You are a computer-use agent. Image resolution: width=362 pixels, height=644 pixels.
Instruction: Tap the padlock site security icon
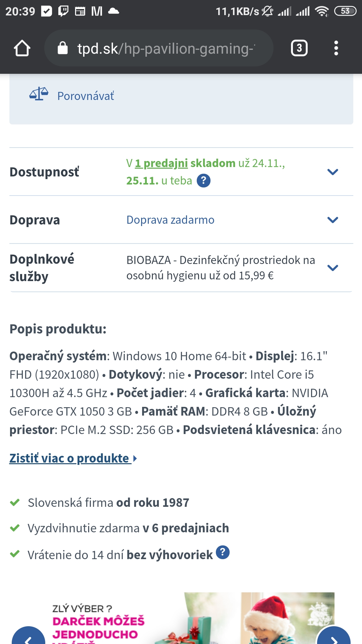(x=63, y=48)
